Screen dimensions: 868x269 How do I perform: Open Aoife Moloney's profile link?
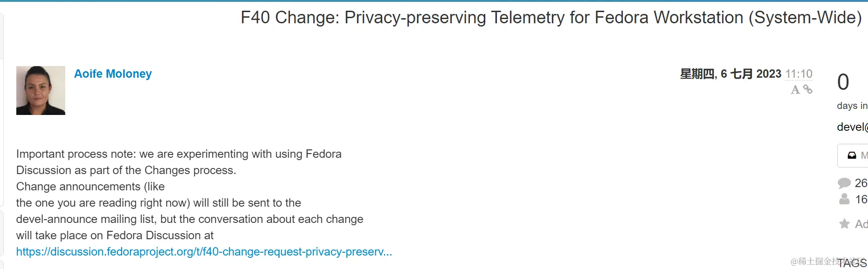point(113,74)
